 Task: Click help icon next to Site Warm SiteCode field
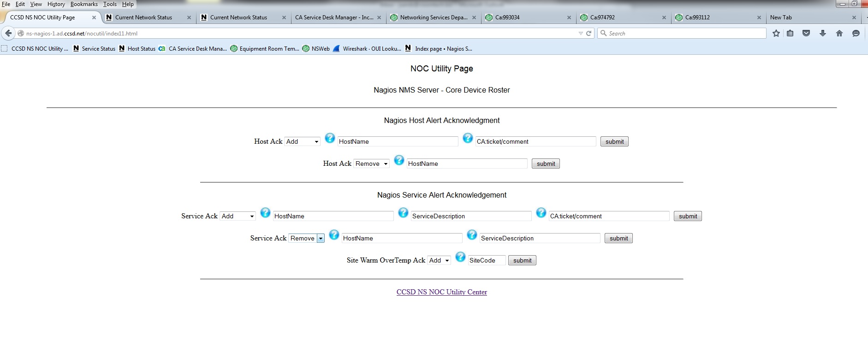pos(460,257)
